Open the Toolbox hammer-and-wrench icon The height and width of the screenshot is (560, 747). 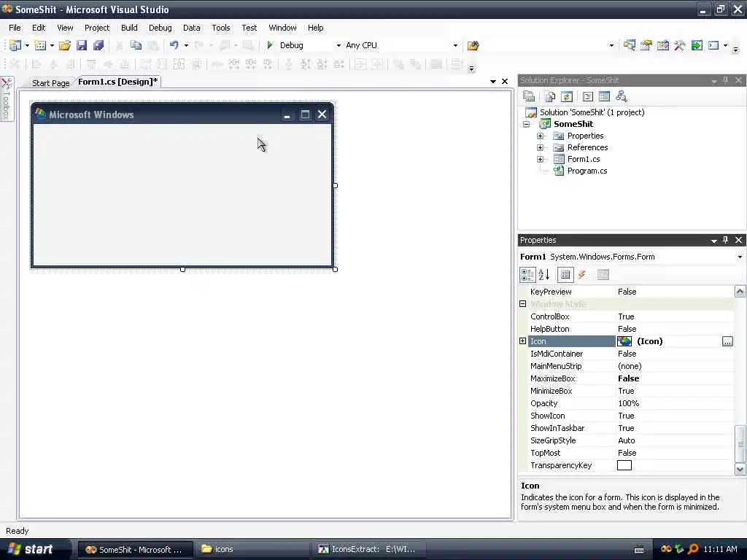coord(679,45)
